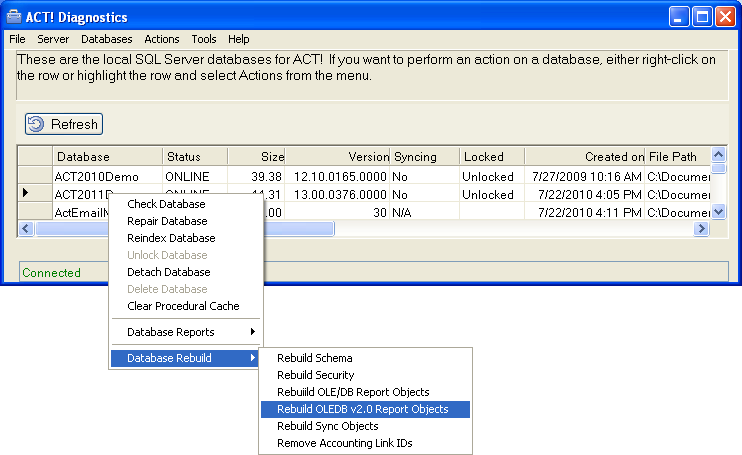742x455 pixels.
Task: Click the File Path column header
Action: point(678,157)
